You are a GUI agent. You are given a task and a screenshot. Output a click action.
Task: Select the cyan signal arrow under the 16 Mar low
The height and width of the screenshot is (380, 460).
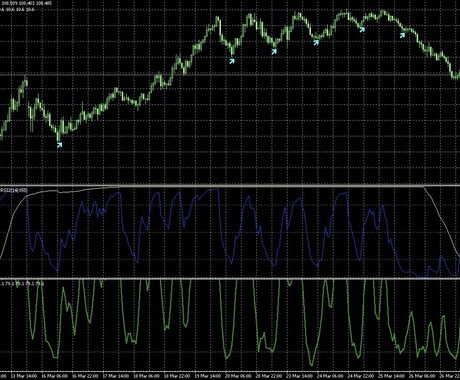60,145
